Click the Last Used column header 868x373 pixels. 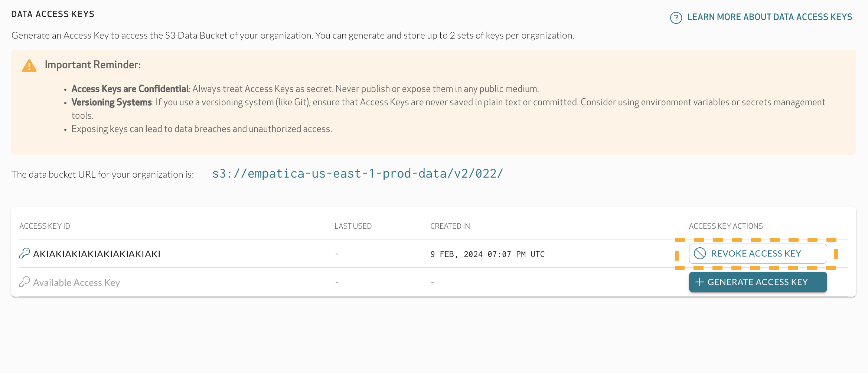point(353,226)
